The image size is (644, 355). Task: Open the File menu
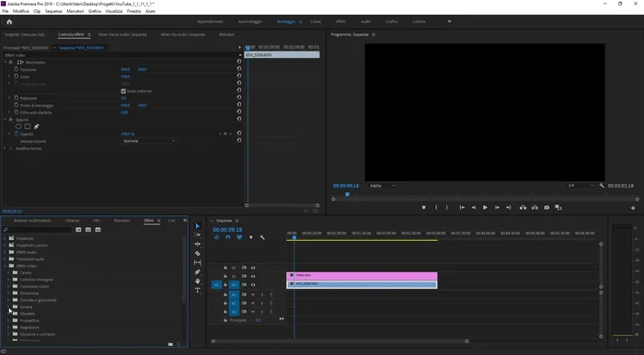tap(6, 11)
